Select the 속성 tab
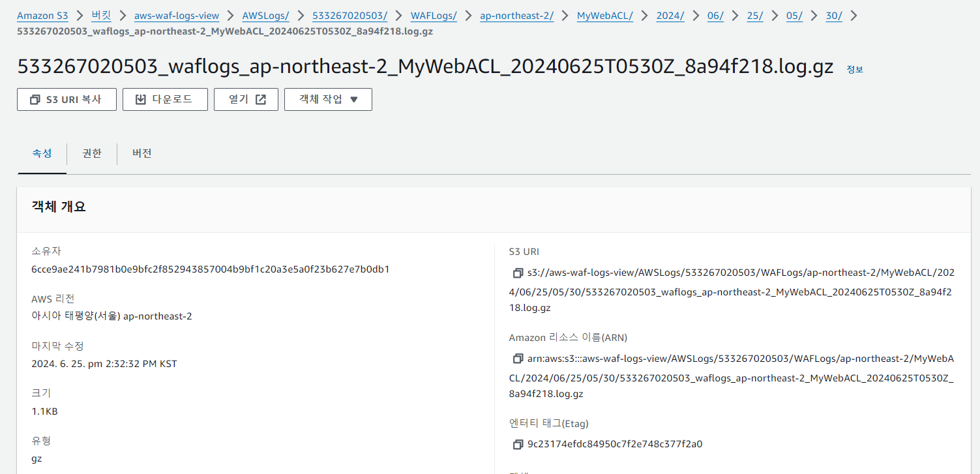 (42, 154)
